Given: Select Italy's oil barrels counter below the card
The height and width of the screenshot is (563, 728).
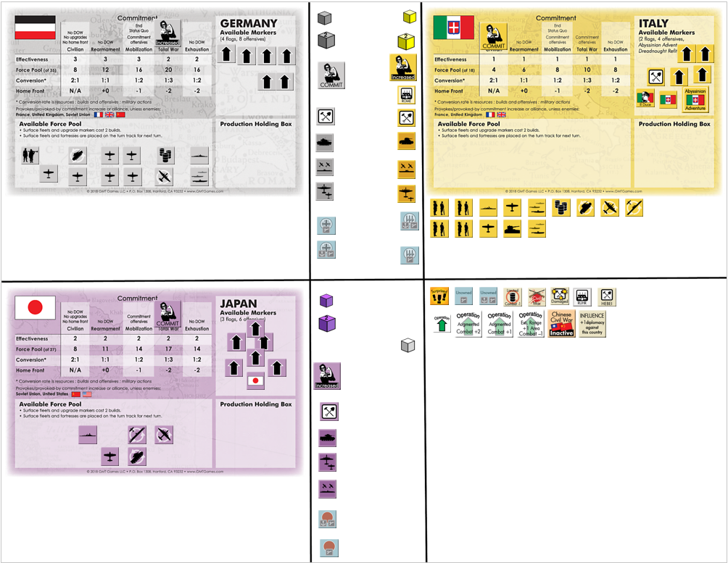Looking at the screenshot, I should coord(560,208).
